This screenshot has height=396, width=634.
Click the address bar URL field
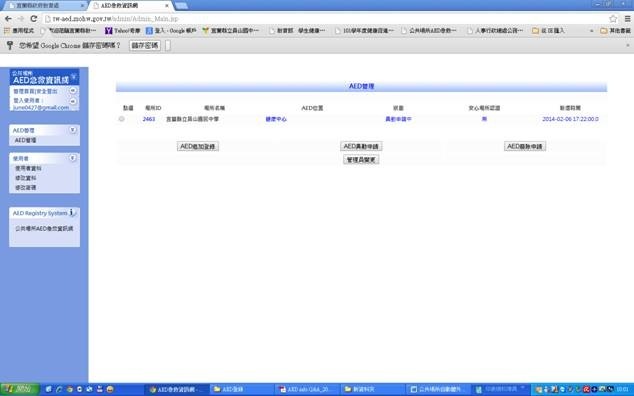click(323, 19)
